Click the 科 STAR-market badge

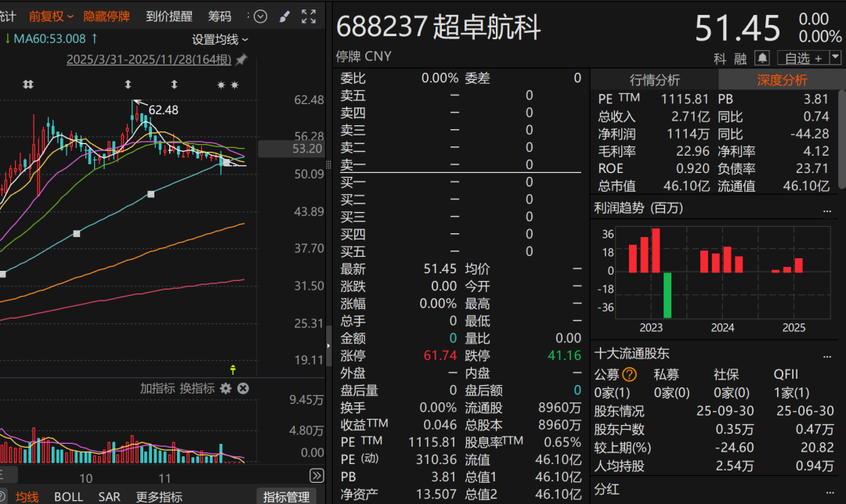(x=720, y=58)
